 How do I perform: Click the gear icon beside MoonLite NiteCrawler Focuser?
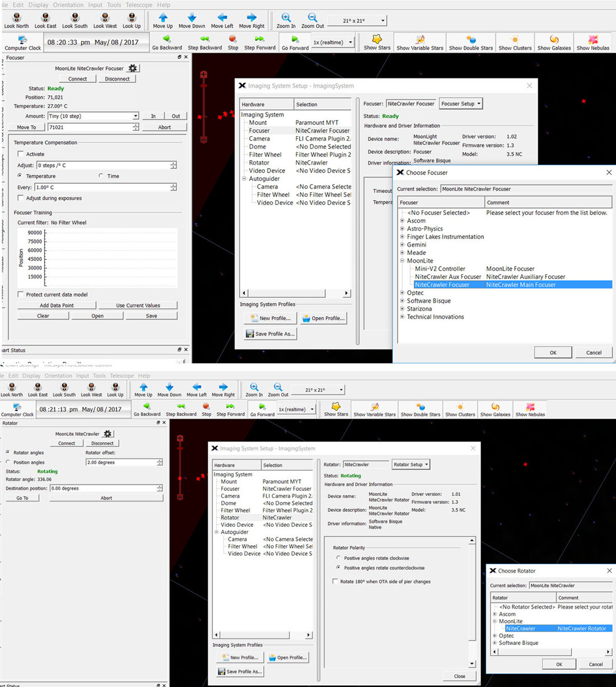point(132,68)
